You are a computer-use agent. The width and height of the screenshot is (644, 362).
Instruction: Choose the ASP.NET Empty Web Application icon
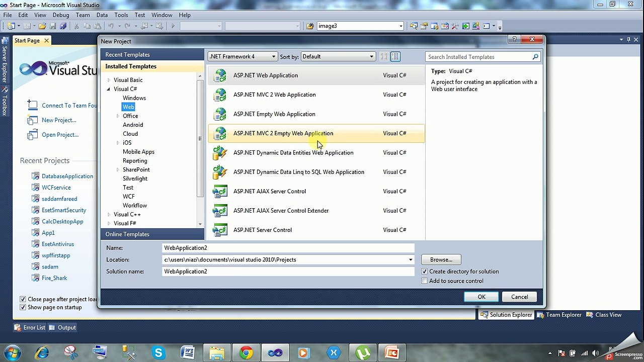click(x=220, y=114)
